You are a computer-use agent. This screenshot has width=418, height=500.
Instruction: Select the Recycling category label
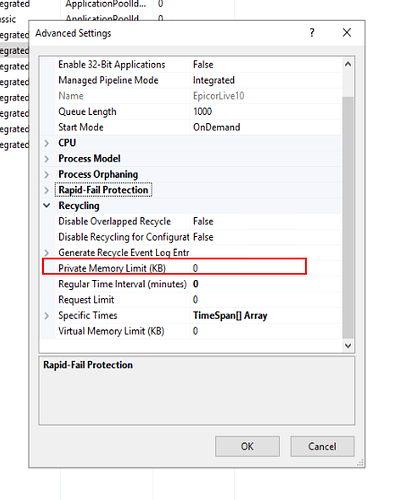(x=79, y=206)
